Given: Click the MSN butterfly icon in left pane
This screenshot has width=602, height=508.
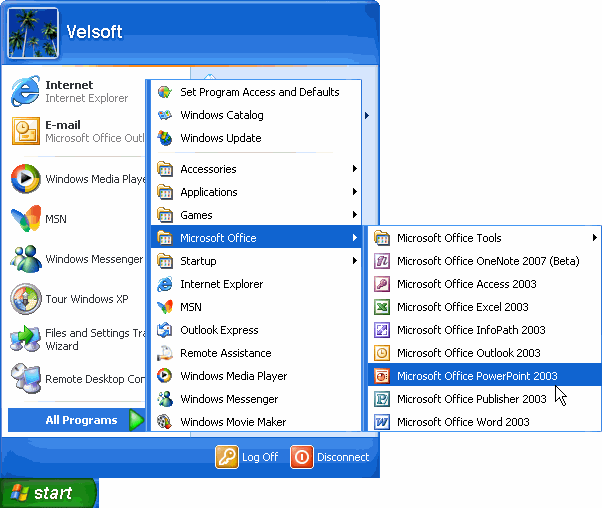Looking at the screenshot, I should pos(26,218).
